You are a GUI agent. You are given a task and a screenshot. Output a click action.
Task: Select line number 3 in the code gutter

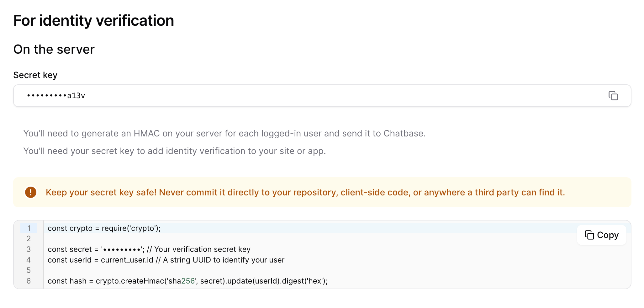coord(29,249)
